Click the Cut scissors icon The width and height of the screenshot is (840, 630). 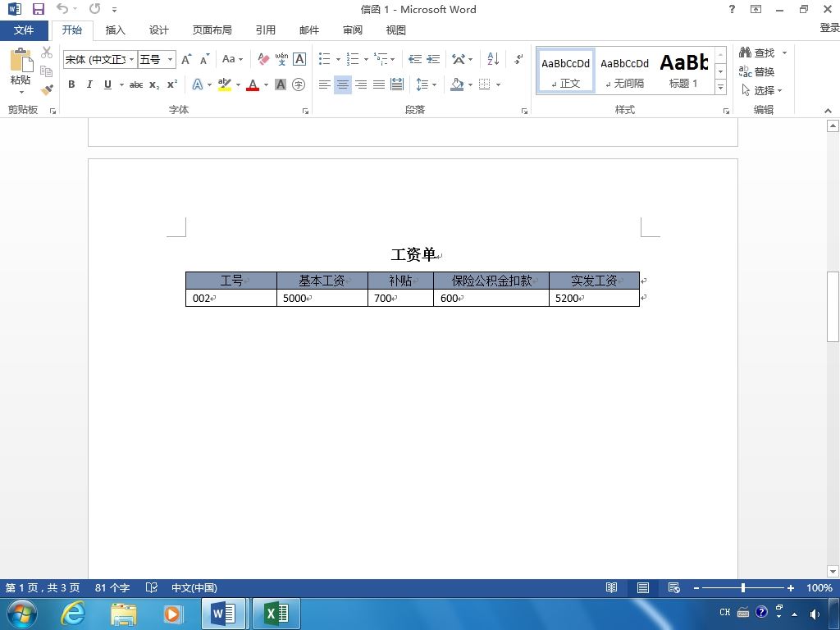pyautogui.click(x=47, y=52)
